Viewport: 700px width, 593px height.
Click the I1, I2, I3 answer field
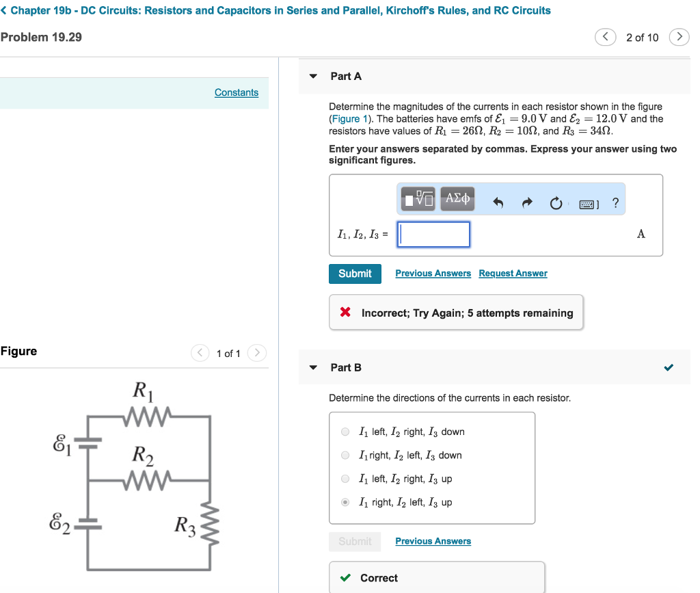[434, 235]
